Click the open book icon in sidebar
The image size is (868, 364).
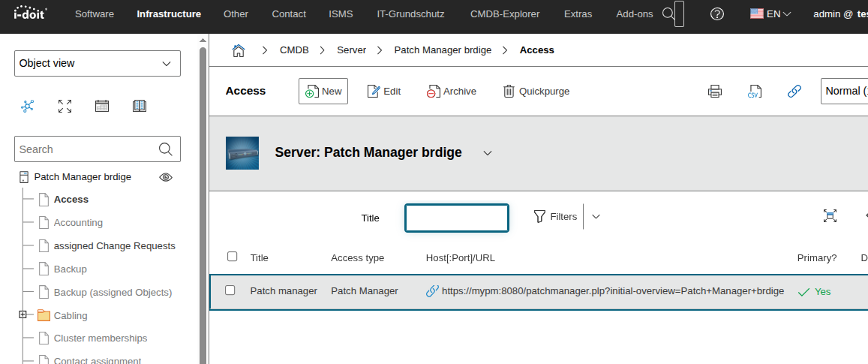[140, 106]
